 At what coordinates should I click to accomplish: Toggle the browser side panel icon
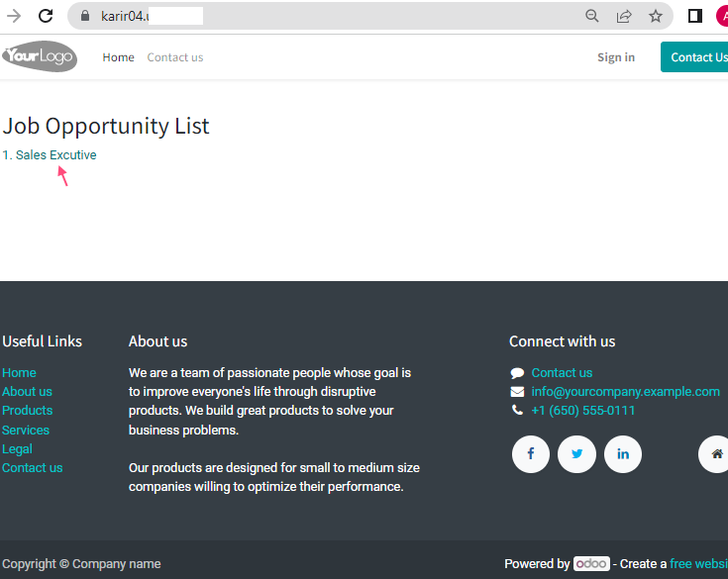694,16
